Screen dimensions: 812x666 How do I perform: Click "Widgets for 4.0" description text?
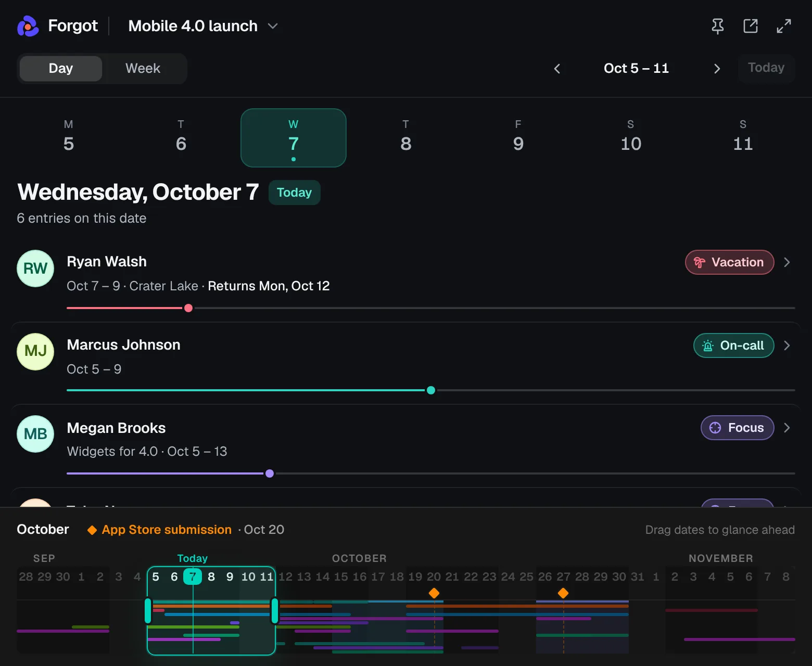[x=112, y=452]
